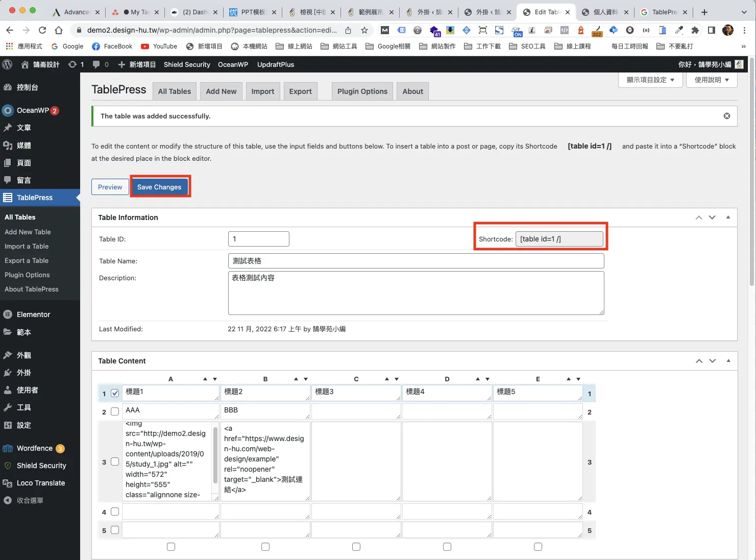The height and width of the screenshot is (560, 756).
Task: Tick the row 3 checkbox
Action: click(115, 461)
